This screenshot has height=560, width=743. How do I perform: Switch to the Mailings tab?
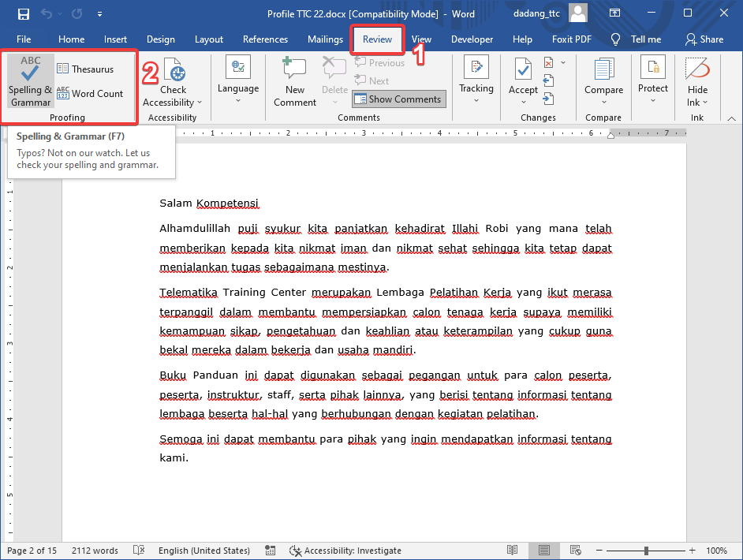pos(325,39)
